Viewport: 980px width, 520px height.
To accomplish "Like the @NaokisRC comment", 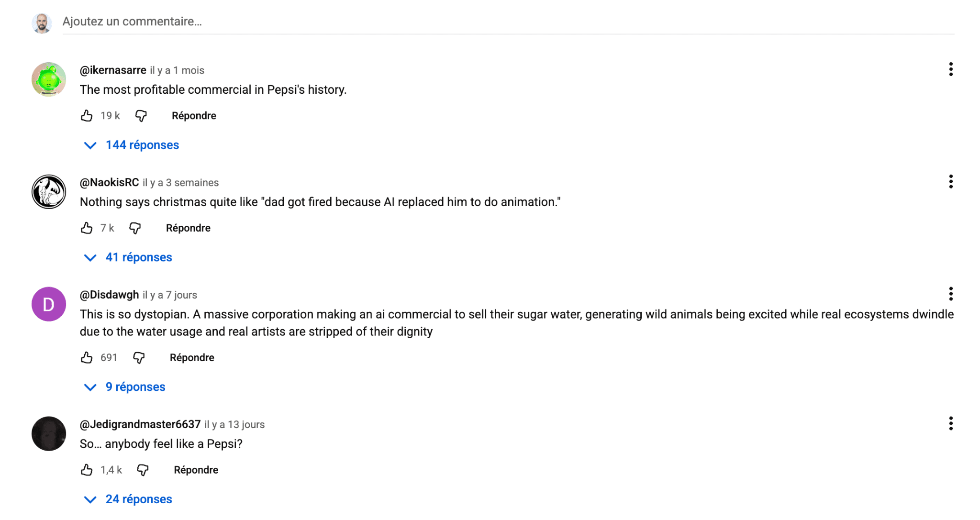I will (x=87, y=228).
